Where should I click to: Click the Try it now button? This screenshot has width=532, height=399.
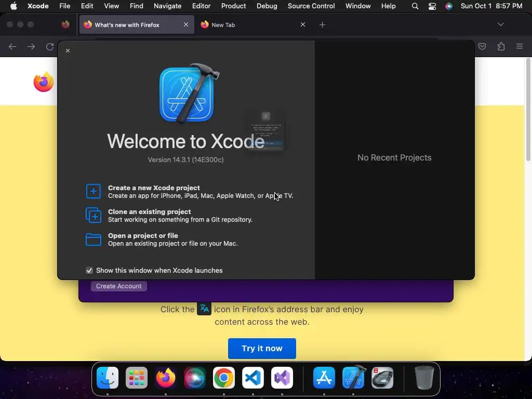262,349
